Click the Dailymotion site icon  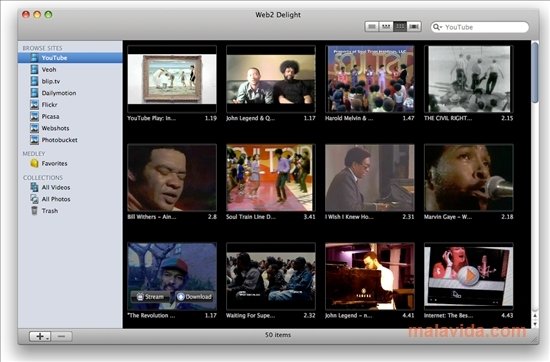[34, 93]
